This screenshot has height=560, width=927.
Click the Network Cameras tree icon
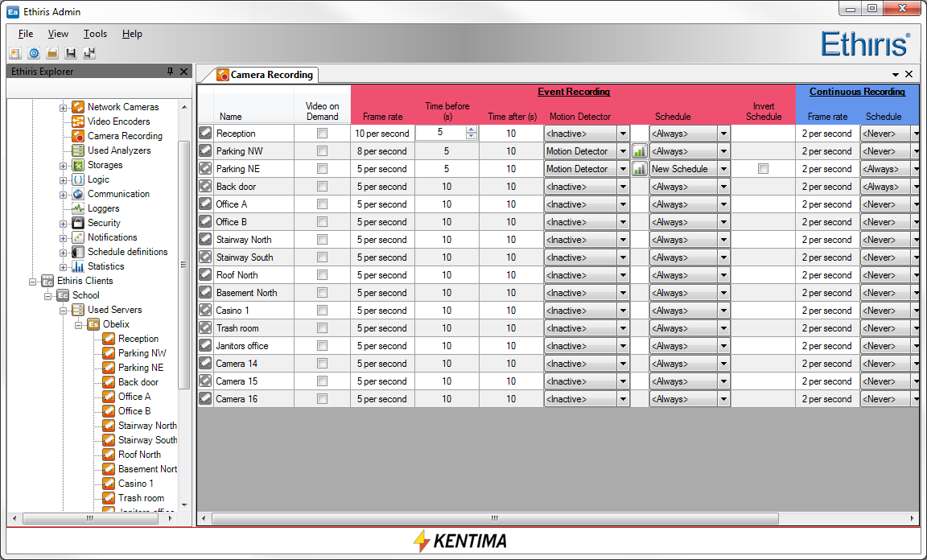point(78,107)
